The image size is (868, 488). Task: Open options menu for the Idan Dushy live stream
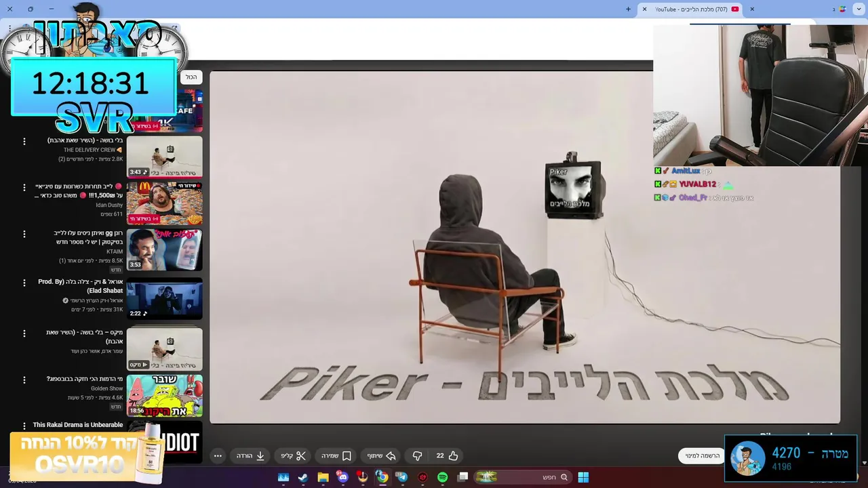point(24,188)
